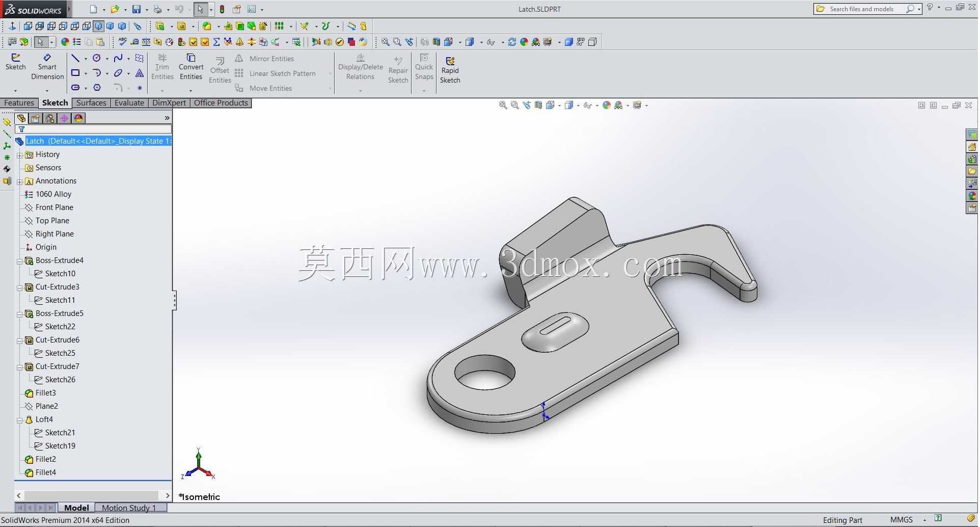
Task: Collapse the Cut-Extrude3 feature
Action: [x=19, y=287]
